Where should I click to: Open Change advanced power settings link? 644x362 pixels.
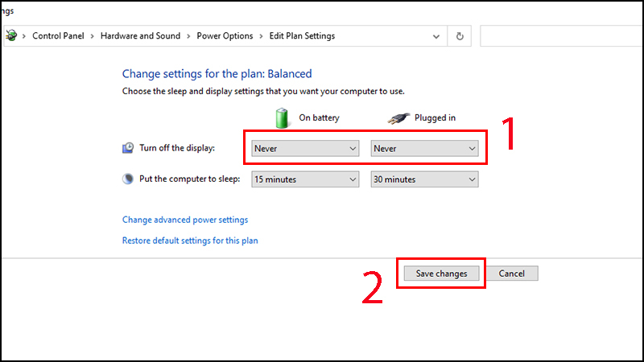pyautogui.click(x=185, y=220)
